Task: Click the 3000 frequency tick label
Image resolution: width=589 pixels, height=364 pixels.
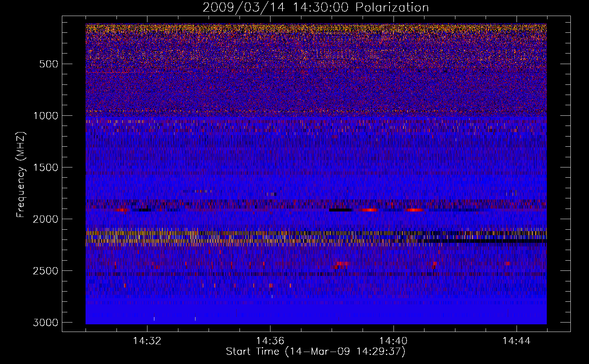Action: tap(46, 323)
